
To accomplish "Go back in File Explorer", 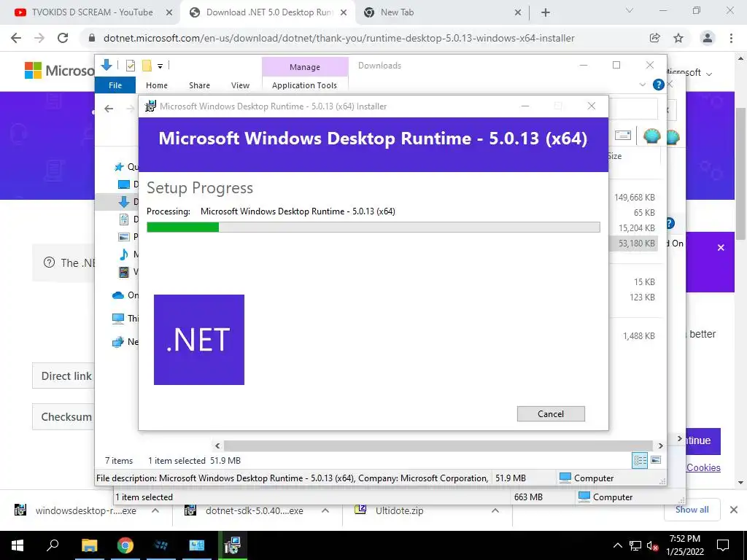I will [x=109, y=109].
